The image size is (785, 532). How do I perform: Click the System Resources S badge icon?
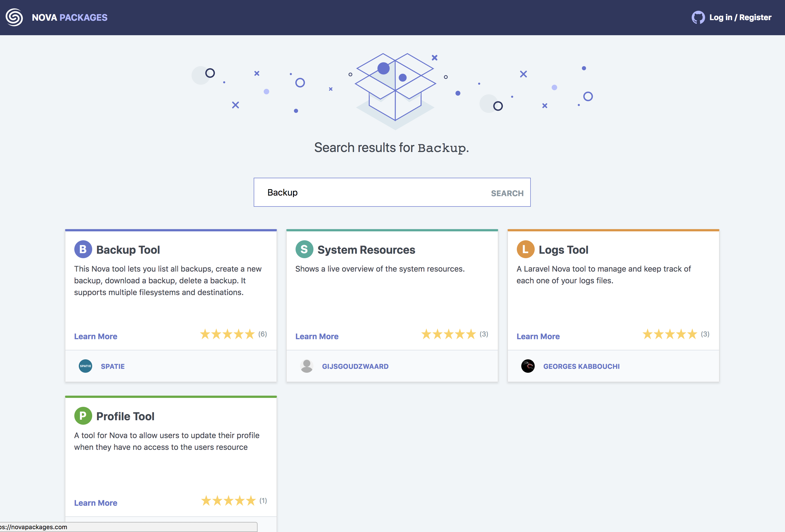[304, 249]
